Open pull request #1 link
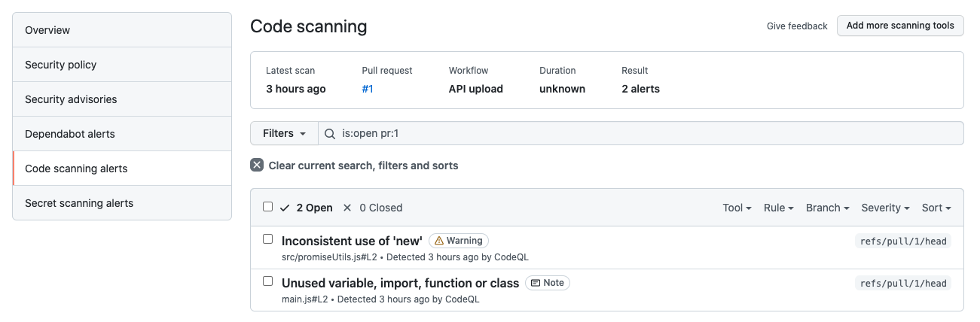Screen dimensions: 980x322 pyautogui.click(x=368, y=89)
